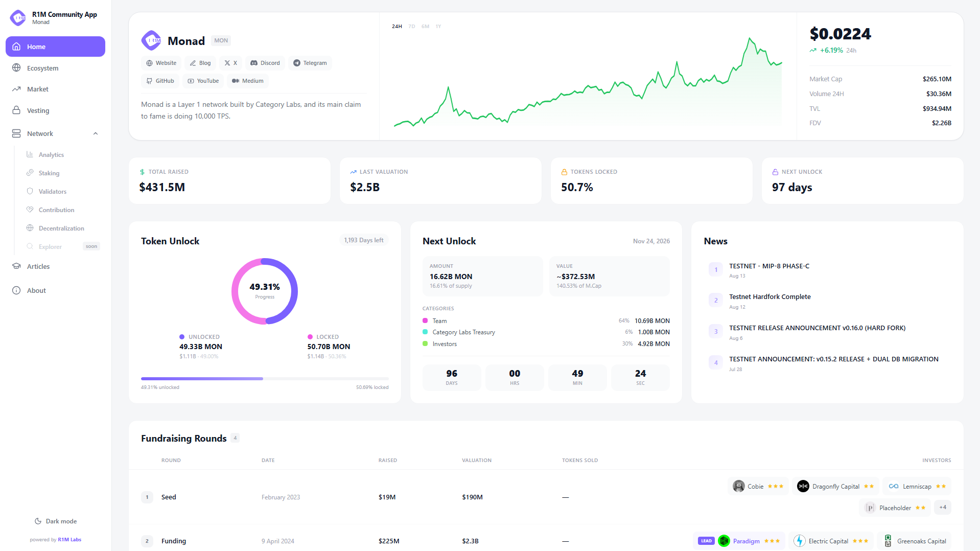Open the About page
Screen dimensions: 980x551
click(x=55, y=290)
